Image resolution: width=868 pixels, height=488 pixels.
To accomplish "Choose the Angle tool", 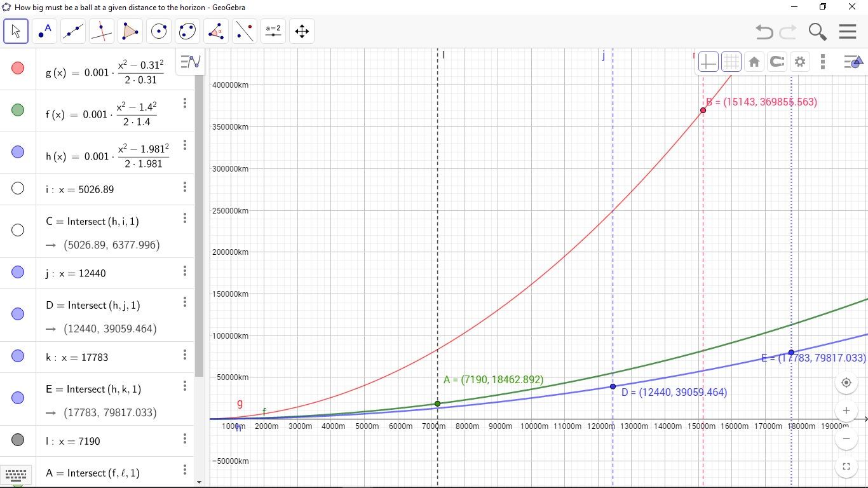I will coord(216,31).
